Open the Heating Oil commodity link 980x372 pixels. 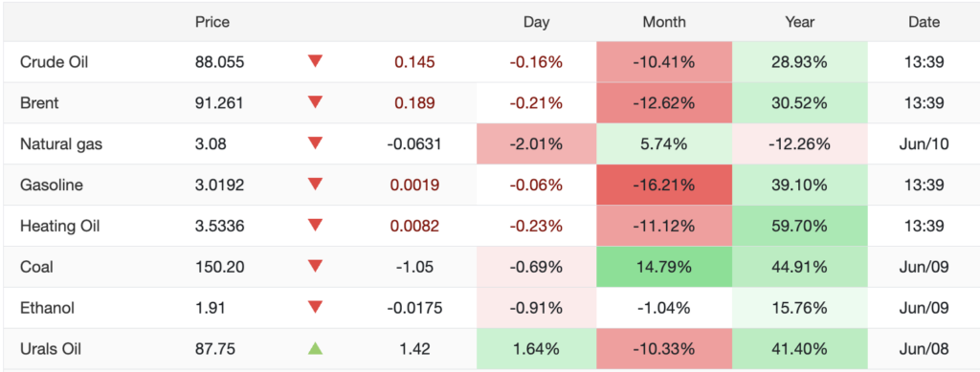(x=60, y=226)
